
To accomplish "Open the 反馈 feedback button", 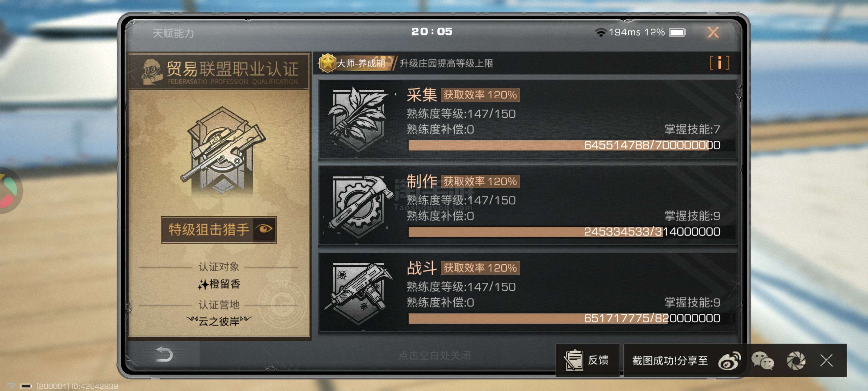I will pos(587,360).
